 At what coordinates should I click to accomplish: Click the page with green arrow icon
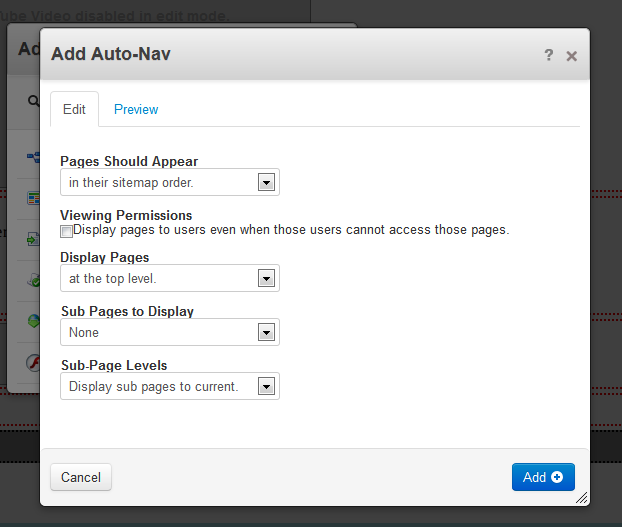[33, 239]
